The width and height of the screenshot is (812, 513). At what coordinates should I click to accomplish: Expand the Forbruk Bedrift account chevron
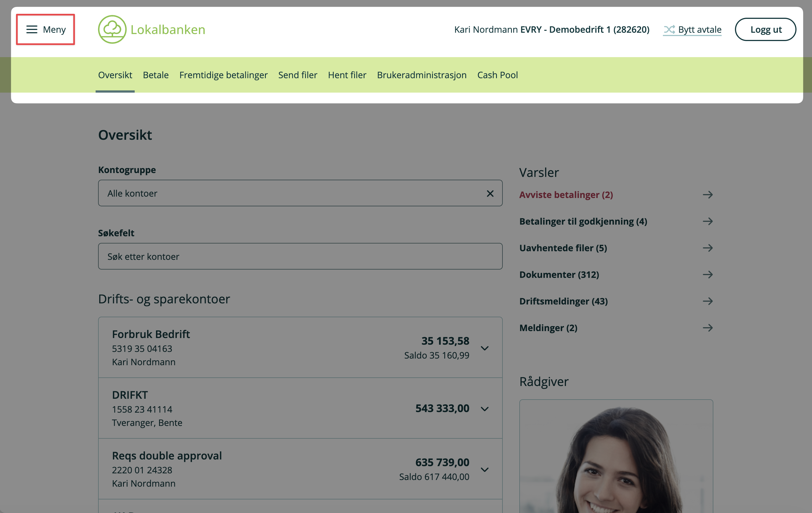pos(485,348)
